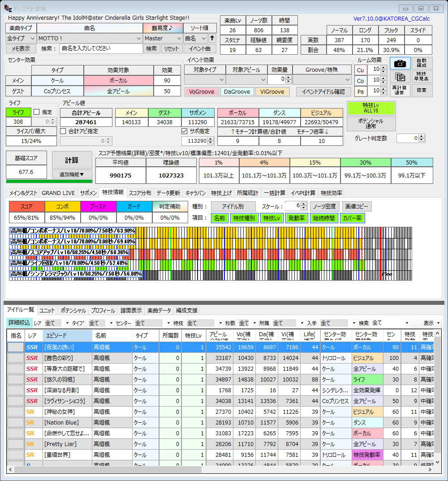
Task: Uncheck the サポ指定 checkbox
Action: point(184,131)
